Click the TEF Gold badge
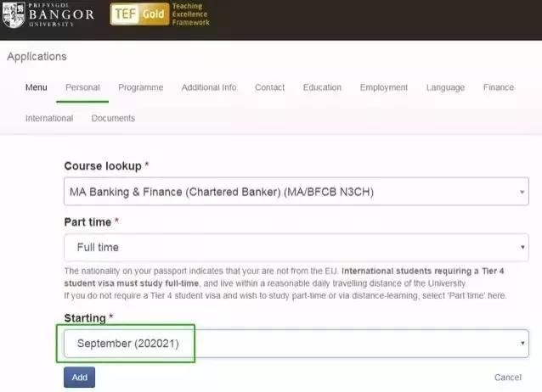 [x=160, y=15]
